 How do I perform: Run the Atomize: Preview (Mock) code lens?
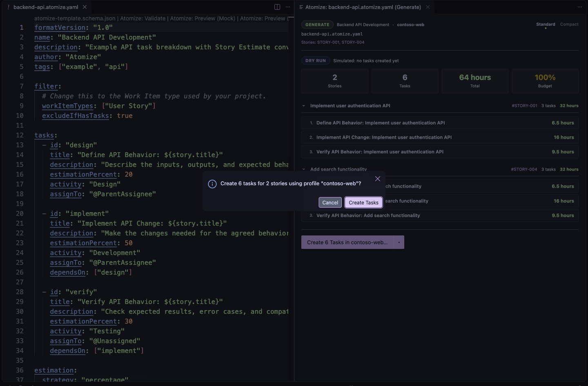(x=203, y=18)
